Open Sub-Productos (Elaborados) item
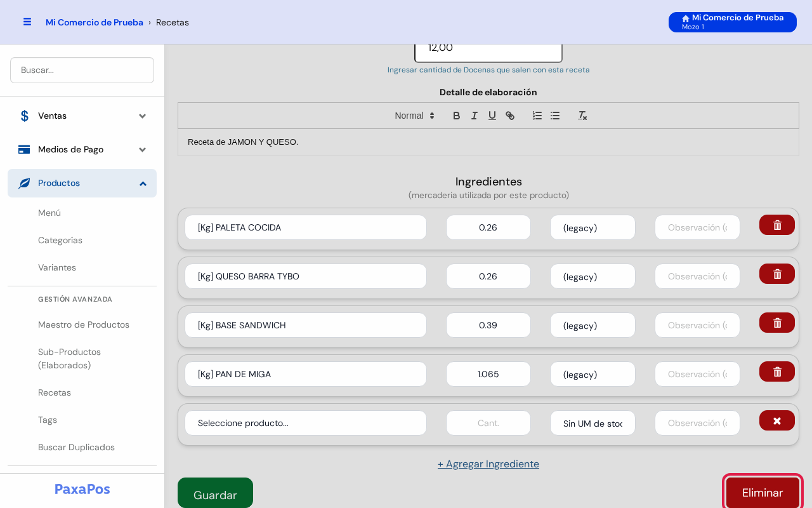 click(69, 358)
